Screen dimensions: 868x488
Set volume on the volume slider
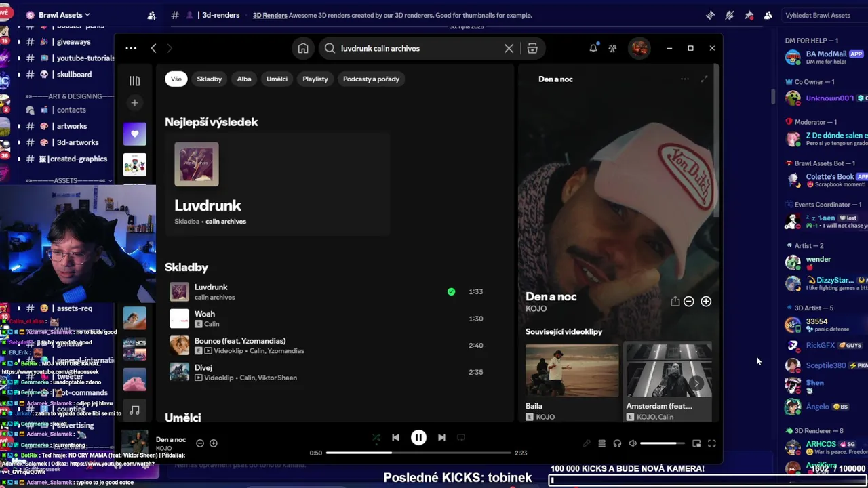click(663, 443)
